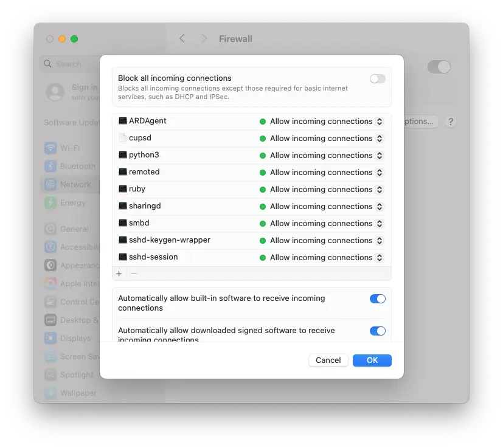Open the connections dropdown for ARDAgent
The width and height of the screenshot is (503, 448).
point(380,121)
